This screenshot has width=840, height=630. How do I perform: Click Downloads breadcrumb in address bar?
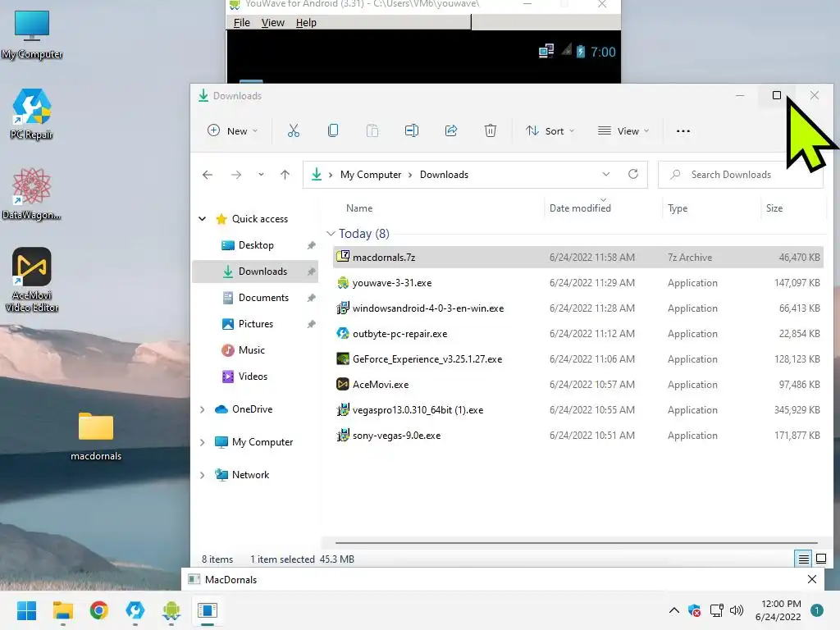click(x=444, y=175)
